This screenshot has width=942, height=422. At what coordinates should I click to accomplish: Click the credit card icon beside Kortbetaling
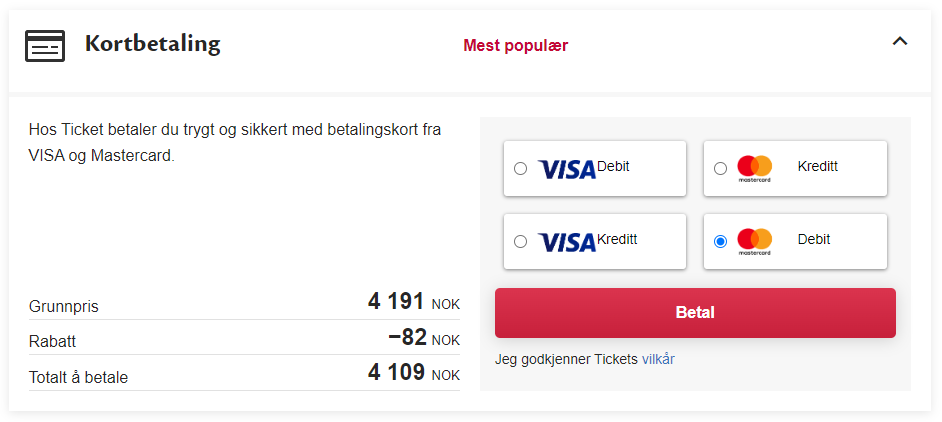(45, 46)
